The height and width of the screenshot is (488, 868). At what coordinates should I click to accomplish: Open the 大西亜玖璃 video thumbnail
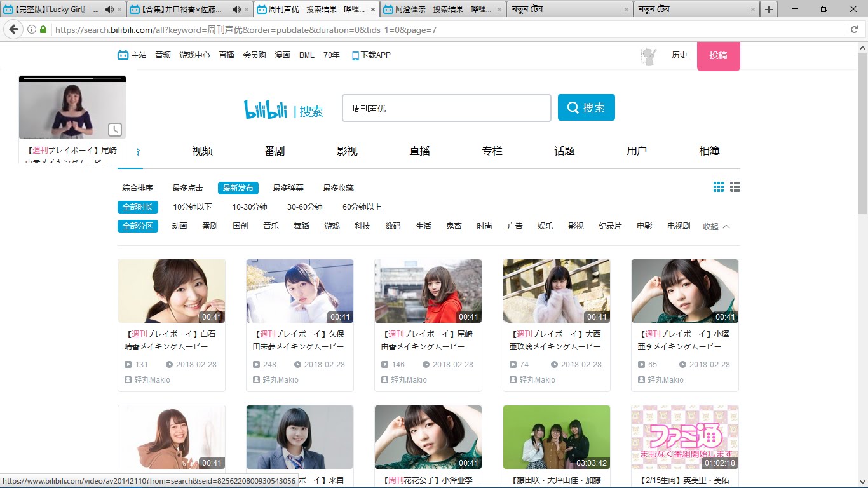(557, 291)
